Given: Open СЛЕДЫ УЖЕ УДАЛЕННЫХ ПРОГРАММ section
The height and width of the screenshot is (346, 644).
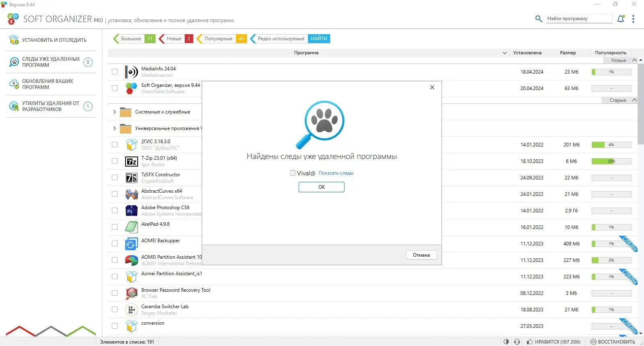Looking at the screenshot, I should (51, 62).
